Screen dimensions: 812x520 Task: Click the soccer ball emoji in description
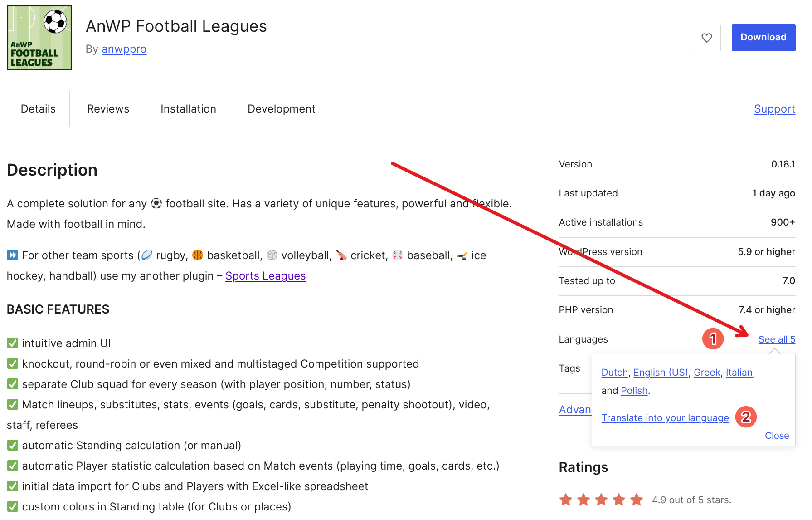[x=156, y=203]
